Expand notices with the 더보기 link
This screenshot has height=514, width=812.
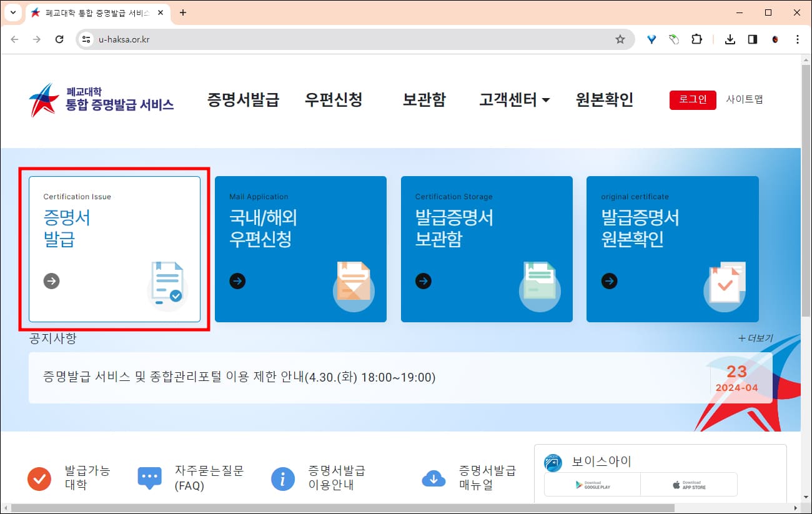pos(755,337)
